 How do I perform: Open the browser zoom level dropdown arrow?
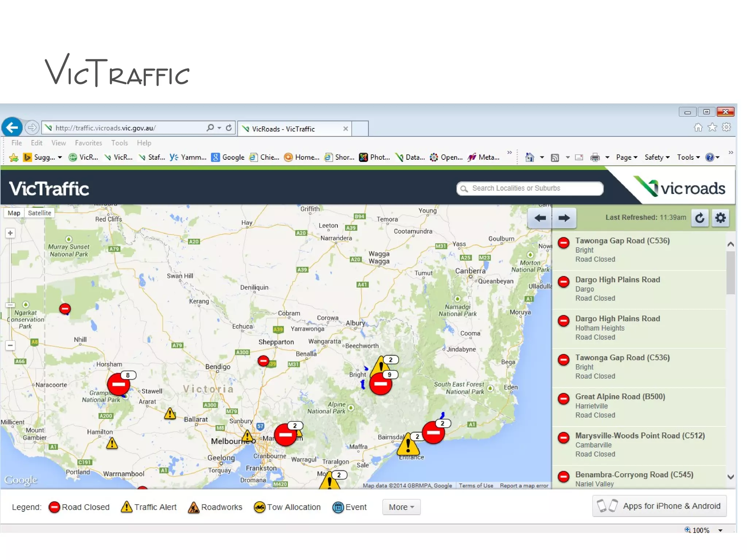click(720, 530)
